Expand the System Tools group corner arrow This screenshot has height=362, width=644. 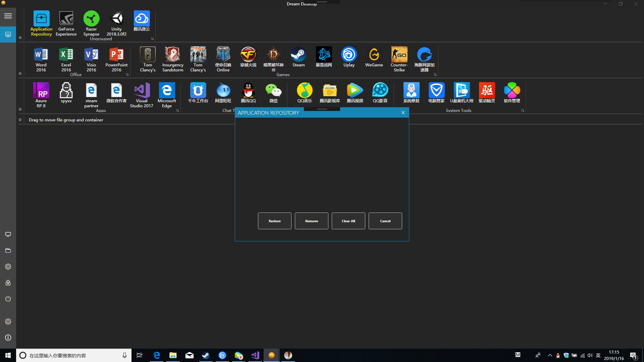523,111
